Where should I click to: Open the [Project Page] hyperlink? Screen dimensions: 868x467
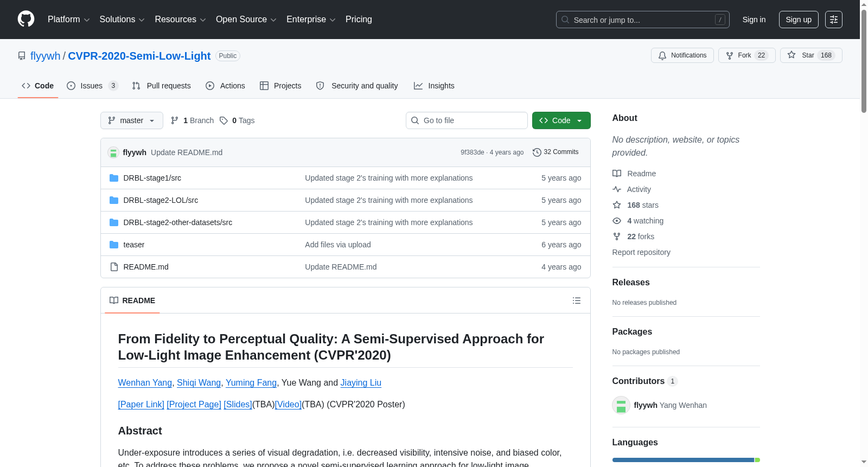pos(194,405)
